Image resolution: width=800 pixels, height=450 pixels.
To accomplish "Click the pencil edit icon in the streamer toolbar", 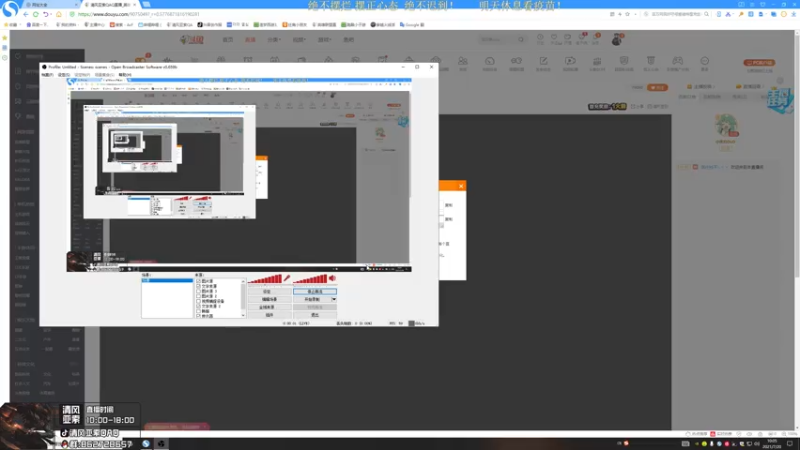I will click(543, 62).
